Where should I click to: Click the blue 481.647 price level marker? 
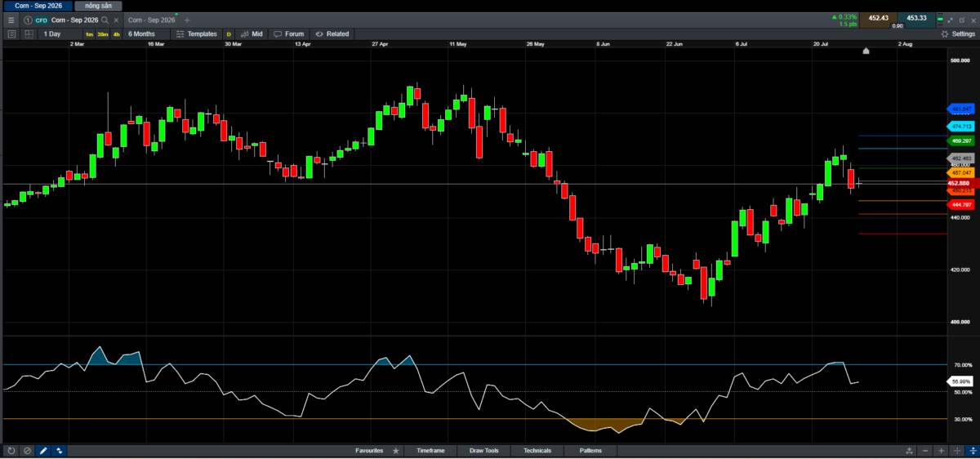coord(960,109)
